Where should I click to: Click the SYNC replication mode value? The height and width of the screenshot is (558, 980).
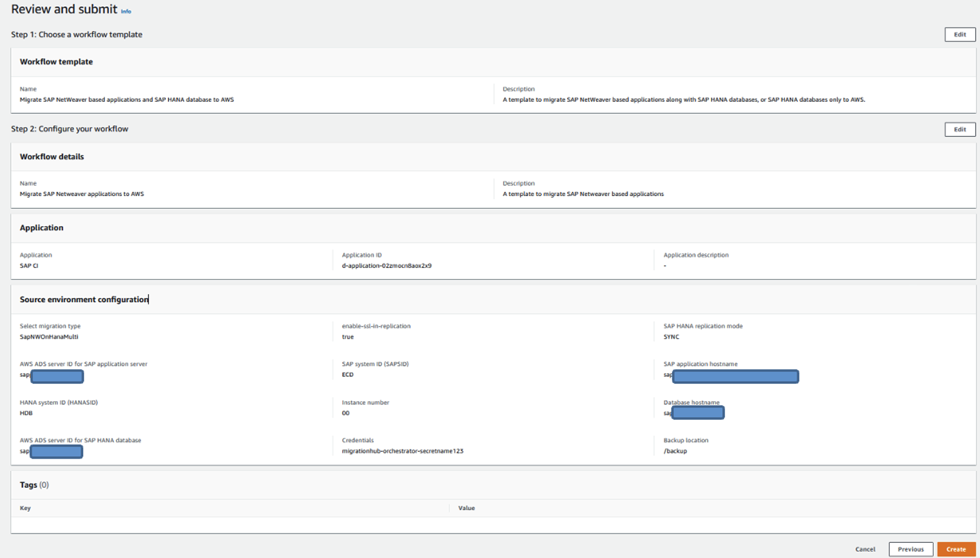point(671,337)
